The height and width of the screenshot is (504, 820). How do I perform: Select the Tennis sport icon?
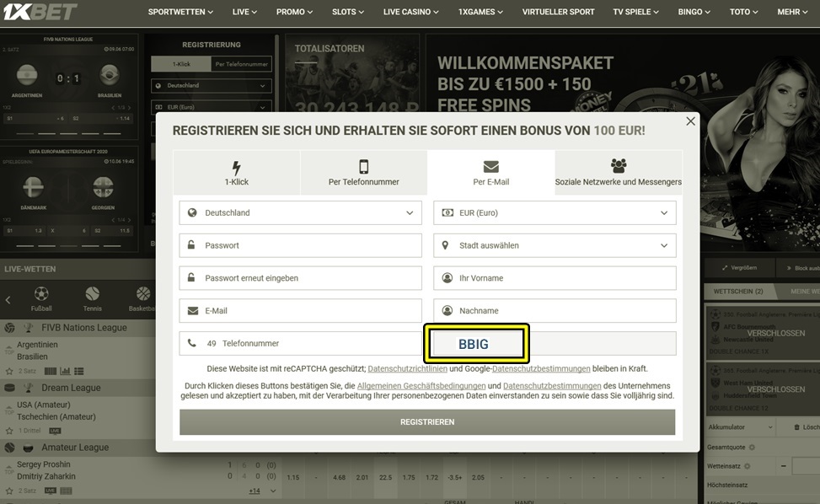[x=93, y=299]
